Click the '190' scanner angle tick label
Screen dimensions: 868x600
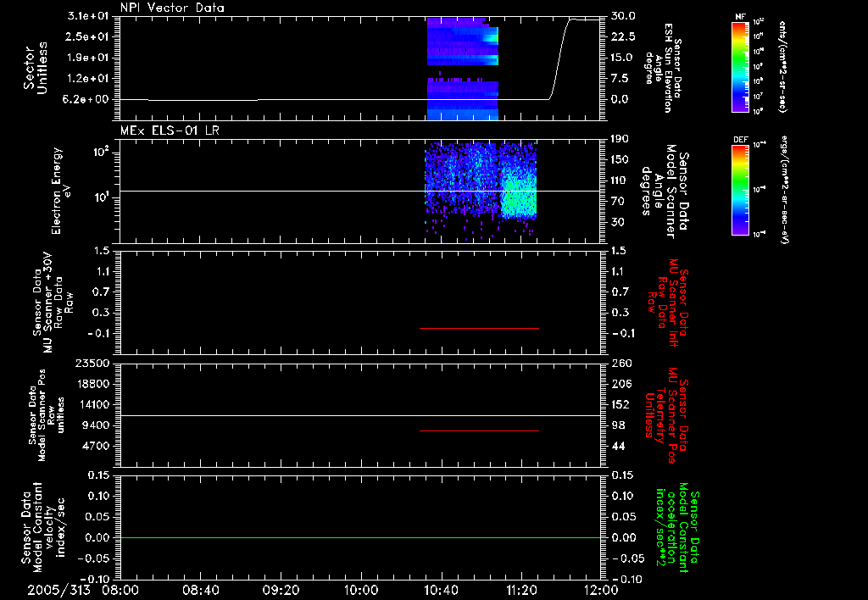tap(620, 139)
